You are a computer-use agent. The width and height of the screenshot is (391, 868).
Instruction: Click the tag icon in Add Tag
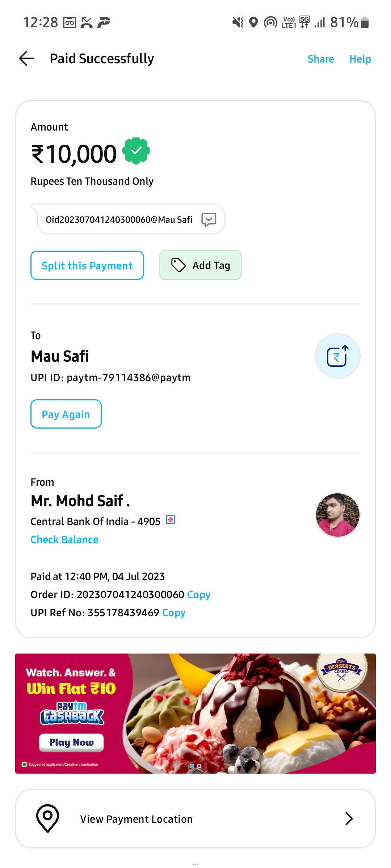178,265
